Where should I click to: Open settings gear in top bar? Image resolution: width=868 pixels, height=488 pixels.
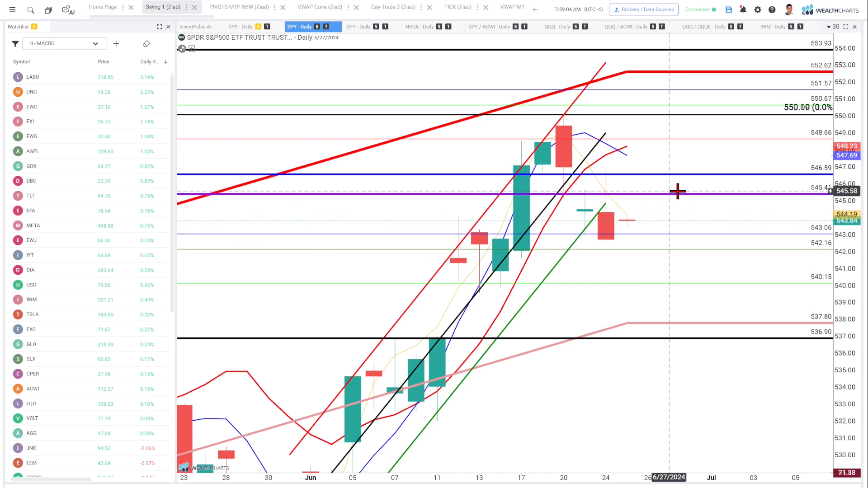758,9
